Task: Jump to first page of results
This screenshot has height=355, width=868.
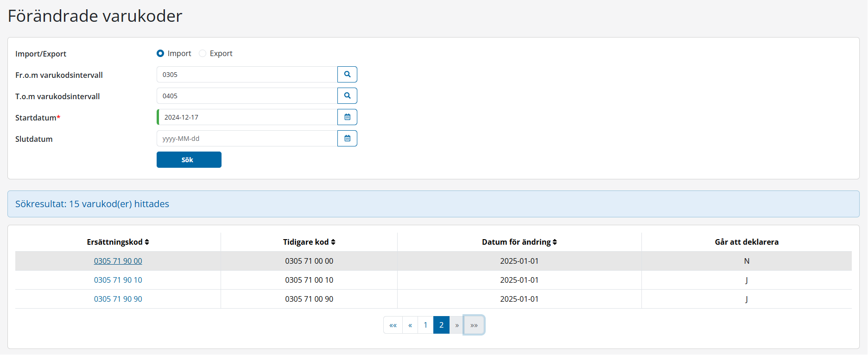Action: click(393, 325)
